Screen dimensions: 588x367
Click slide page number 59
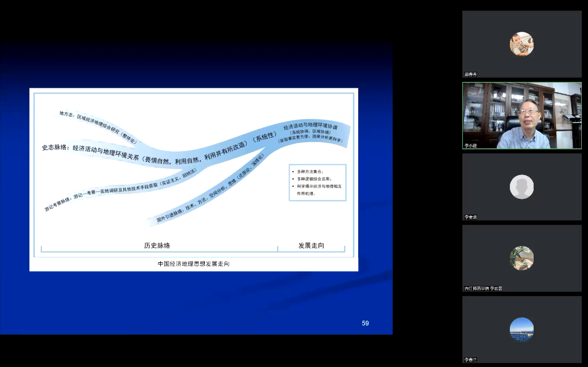click(x=365, y=323)
